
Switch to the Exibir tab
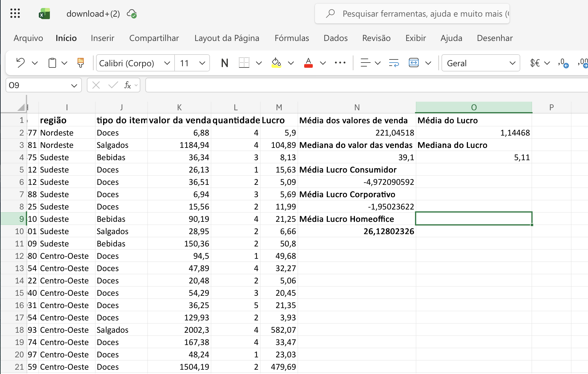(416, 38)
